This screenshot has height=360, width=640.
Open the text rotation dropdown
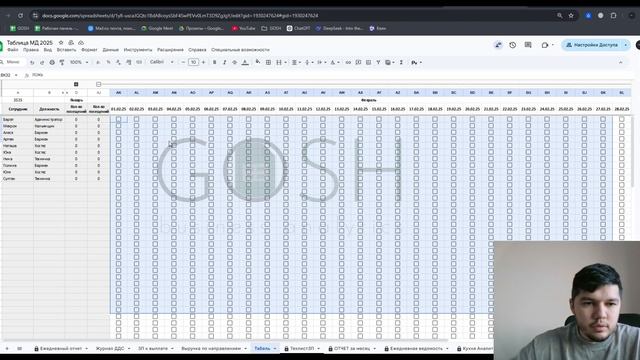(334, 62)
